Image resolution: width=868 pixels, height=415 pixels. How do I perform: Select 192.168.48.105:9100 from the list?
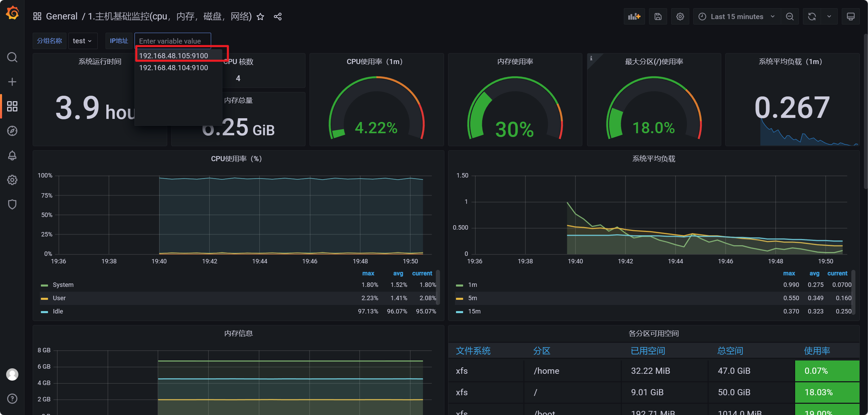pos(173,56)
